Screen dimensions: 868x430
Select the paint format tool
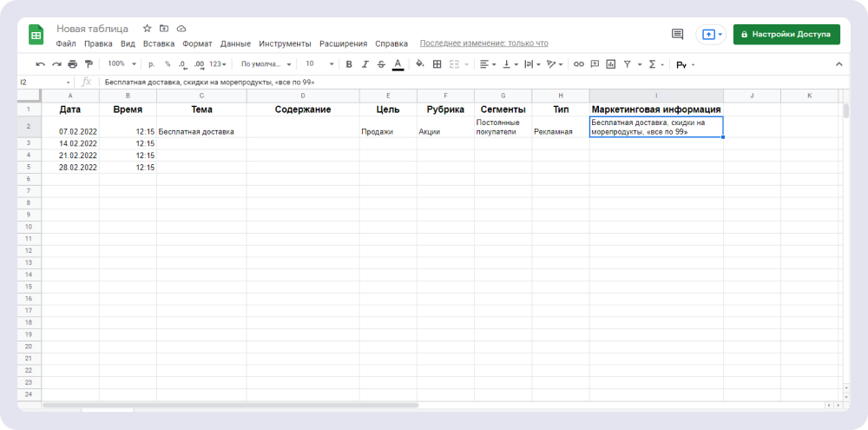(x=89, y=64)
